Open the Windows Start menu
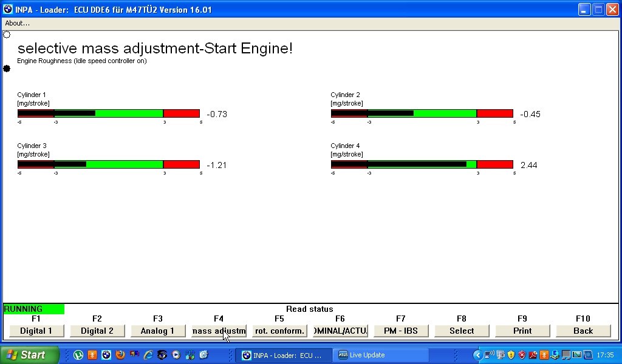This screenshot has width=622, height=364. pos(29,355)
